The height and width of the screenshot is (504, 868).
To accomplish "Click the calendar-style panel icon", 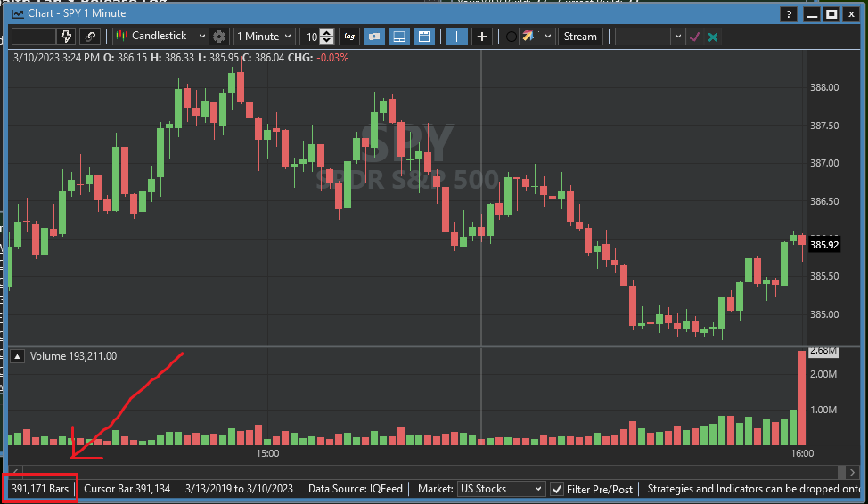I will tap(424, 37).
